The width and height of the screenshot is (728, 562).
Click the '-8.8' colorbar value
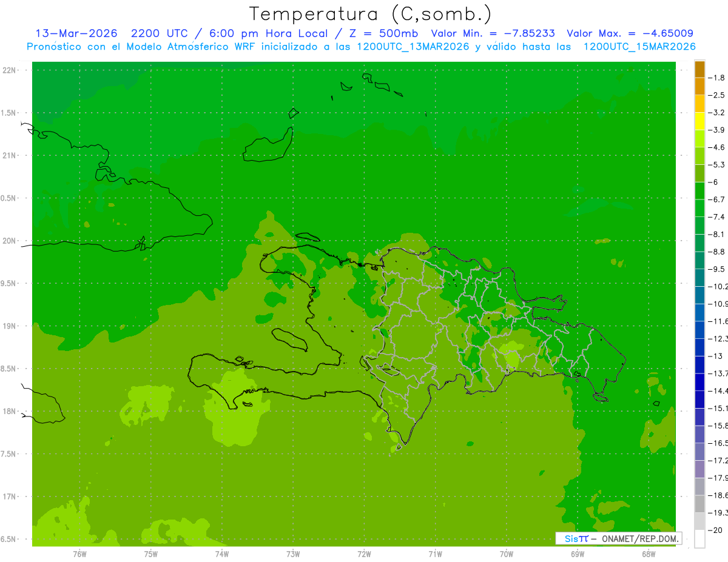pos(716,252)
